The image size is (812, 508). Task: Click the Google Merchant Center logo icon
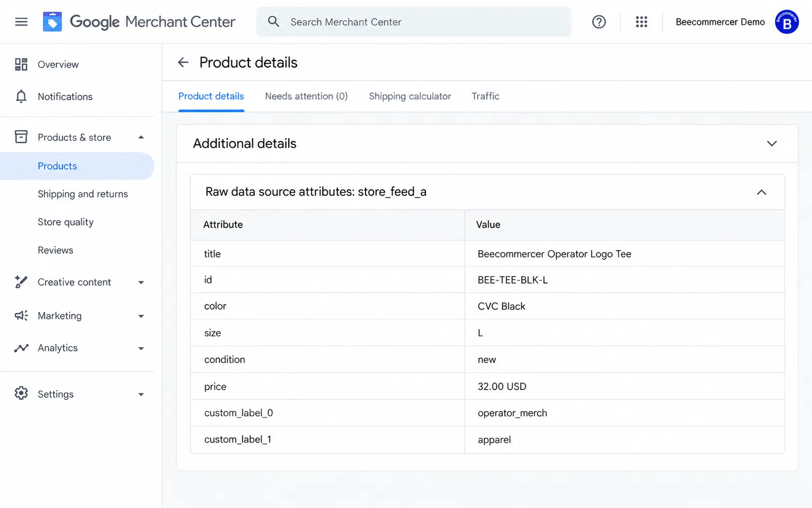coord(52,22)
